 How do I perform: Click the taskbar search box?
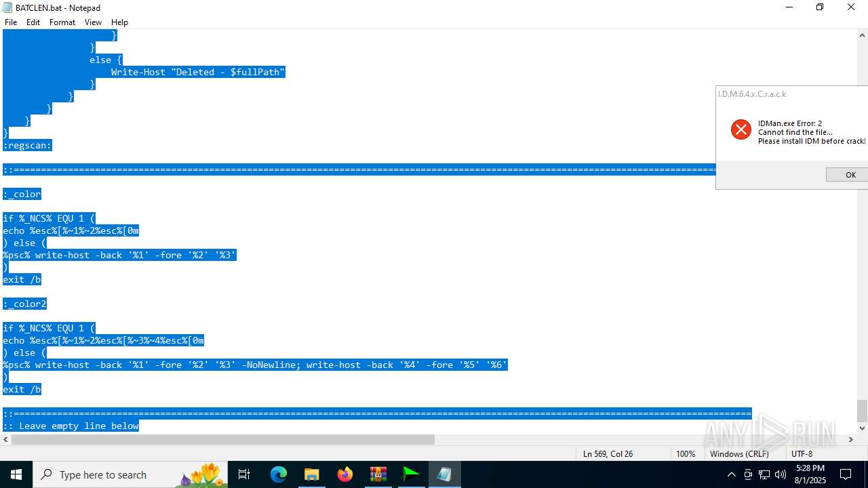(x=131, y=474)
